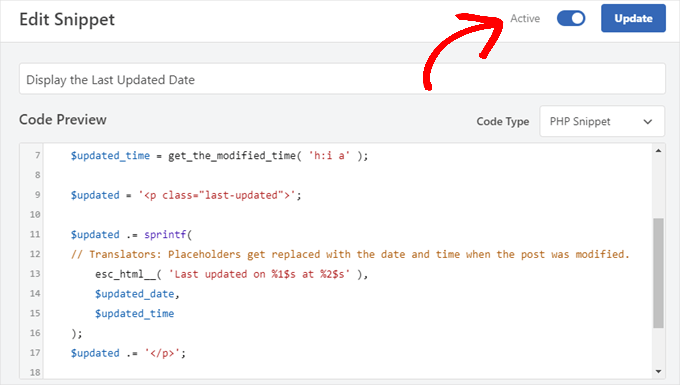Click the 'Active' label text
Image resolution: width=680 pixels, height=385 pixels.
click(525, 18)
